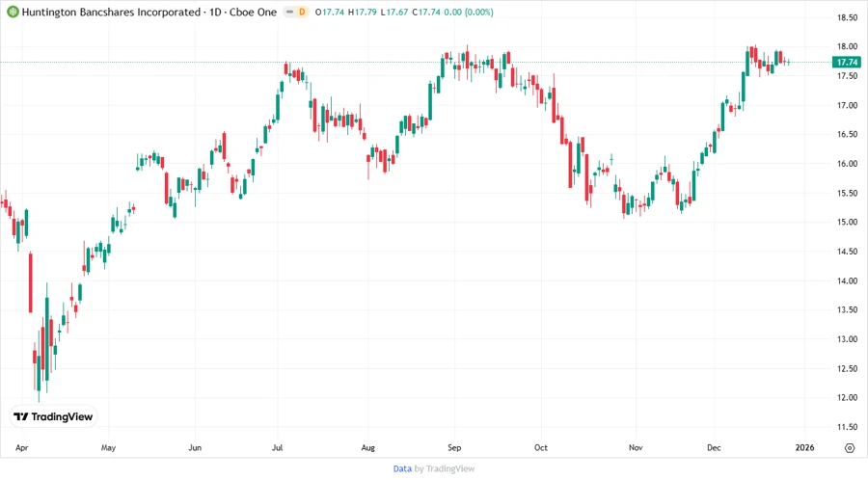Click the 2026 label on time axis
Viewport: 868px width, 480px height.
(805, 447)
